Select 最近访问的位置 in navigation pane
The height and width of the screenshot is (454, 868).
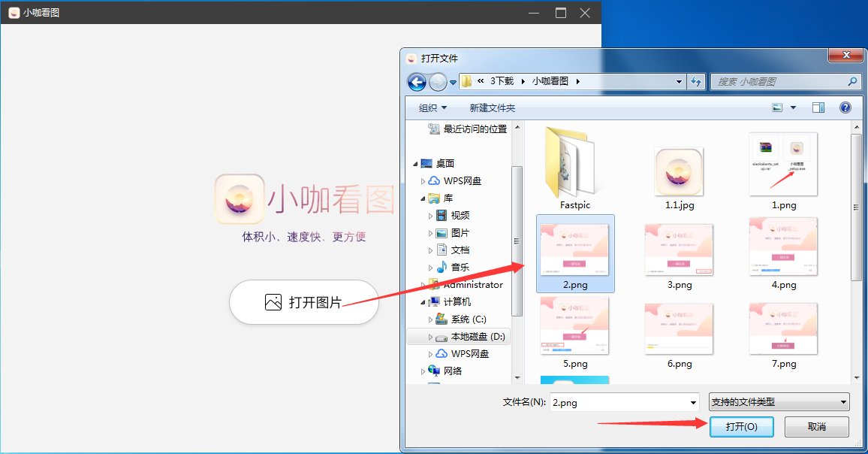pyautogui.click(x=467, y=129)
